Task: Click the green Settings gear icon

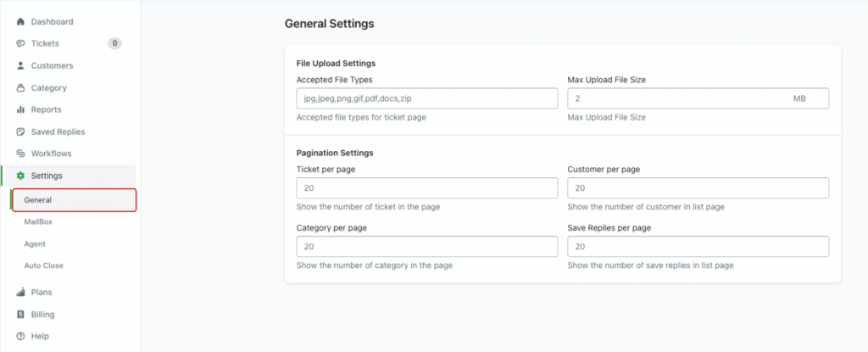Action: [x=20, y=176]
